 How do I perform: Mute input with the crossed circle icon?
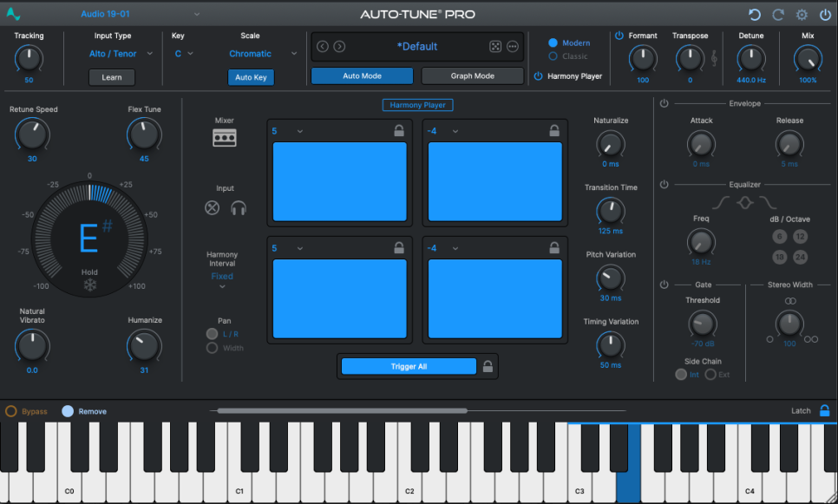coord(213,207)
